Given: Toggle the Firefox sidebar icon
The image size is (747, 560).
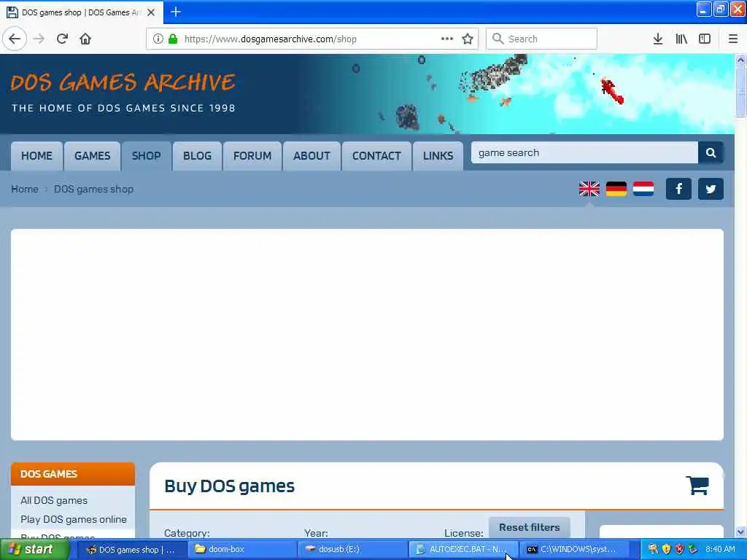Looking at the screenshot, I should click(705, 39).
